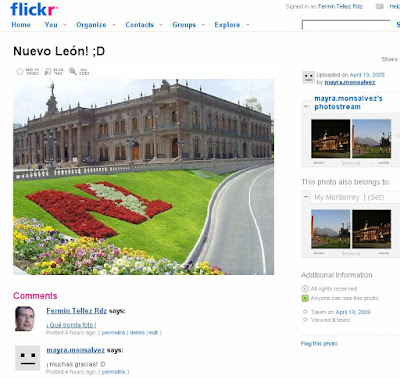
Task: Click Viewed 5 times text
Action: (330, 320)
